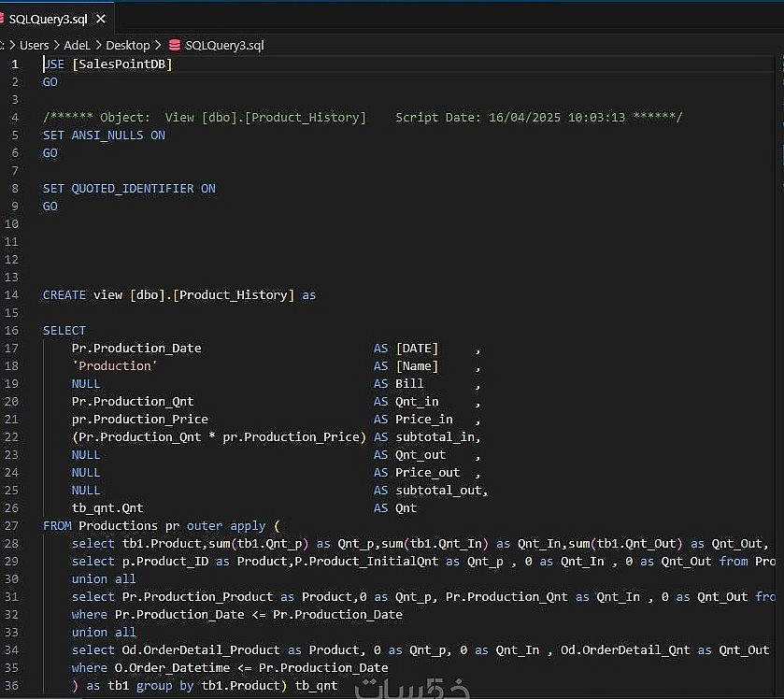Expand breadcrumb chevron after Users

coord(56,45)
